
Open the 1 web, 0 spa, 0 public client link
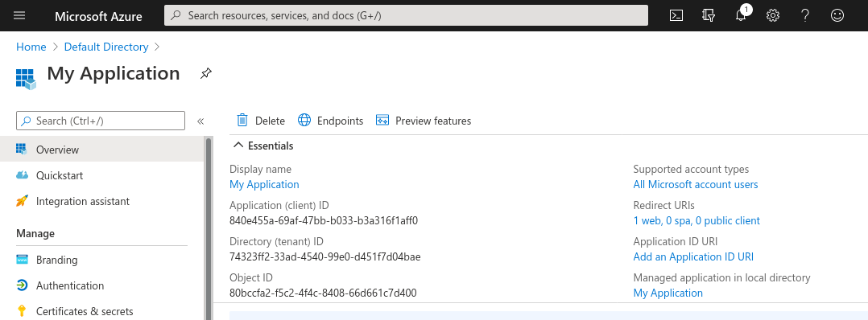coord(696,220)
